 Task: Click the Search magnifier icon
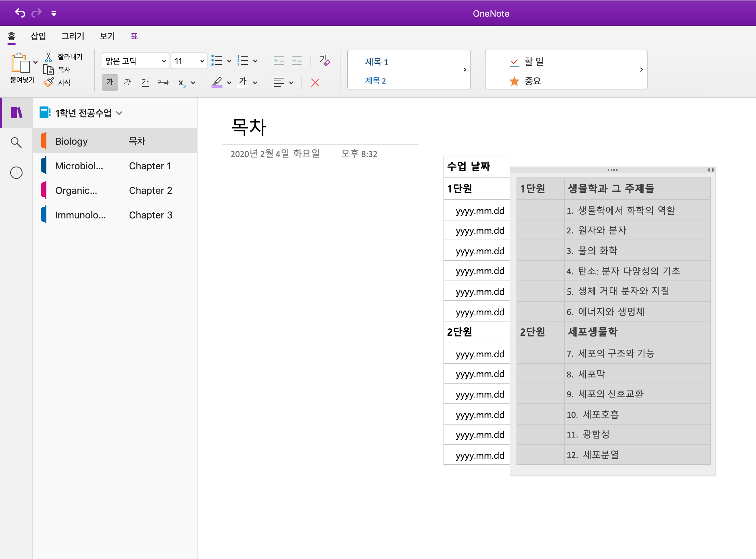(16, 142)
